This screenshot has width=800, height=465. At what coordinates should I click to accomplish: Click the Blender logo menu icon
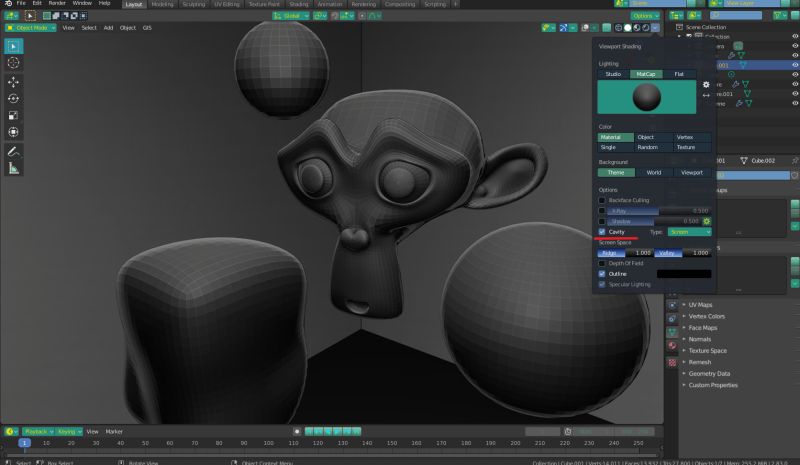[x=8, y=4]
